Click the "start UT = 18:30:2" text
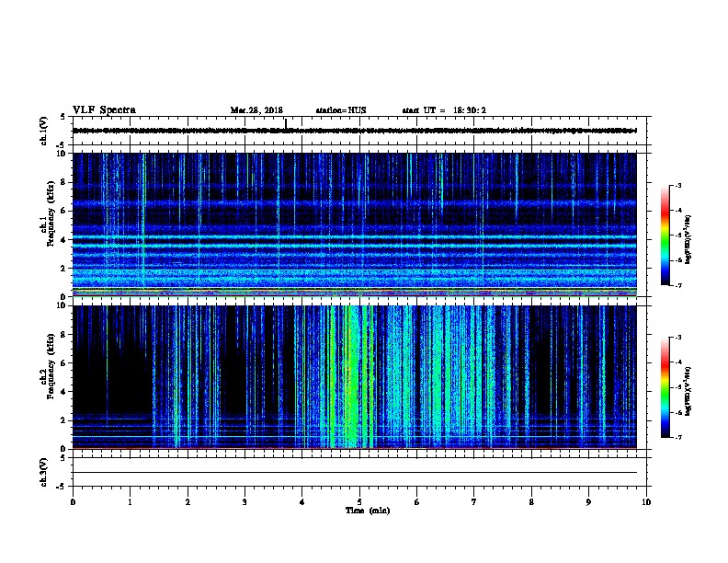The height and width of the screenshot is (563, 728). 444,110
